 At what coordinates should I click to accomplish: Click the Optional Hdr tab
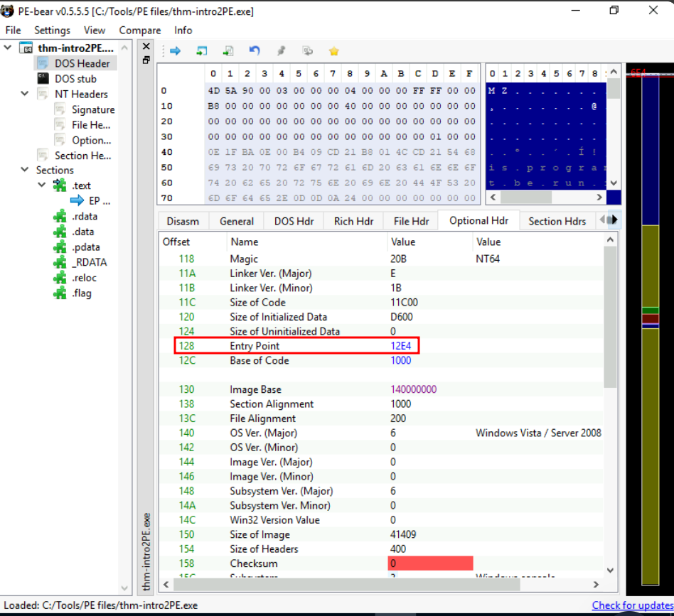[x=479, y=220]
